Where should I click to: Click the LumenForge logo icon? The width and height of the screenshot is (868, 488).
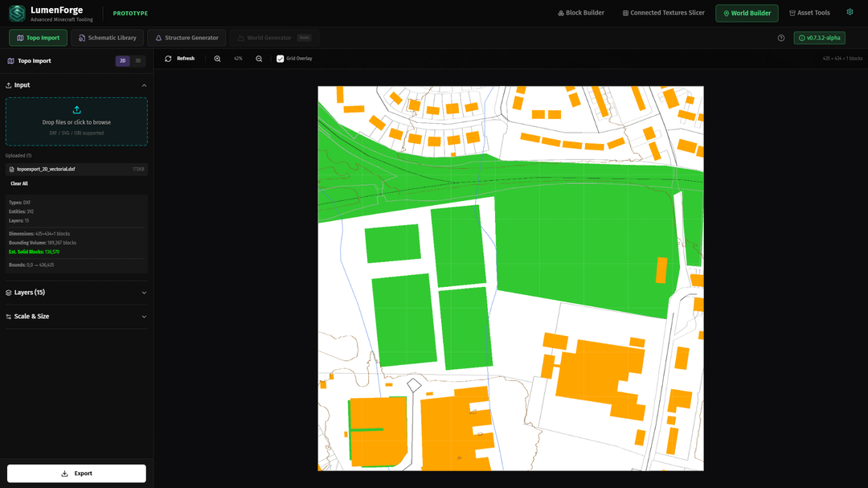[x=17, y=13]
